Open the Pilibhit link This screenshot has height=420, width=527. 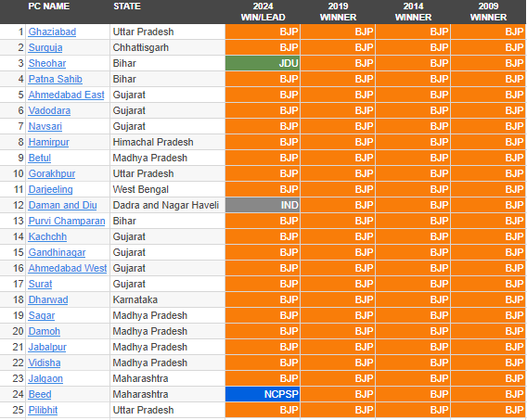click(43, 410)
